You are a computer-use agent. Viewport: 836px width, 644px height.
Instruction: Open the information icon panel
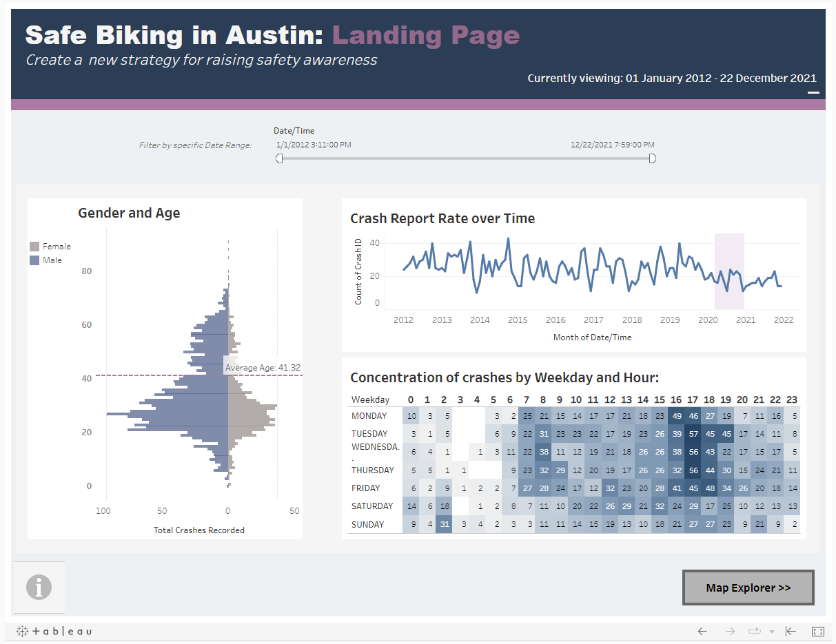(39, 588)
